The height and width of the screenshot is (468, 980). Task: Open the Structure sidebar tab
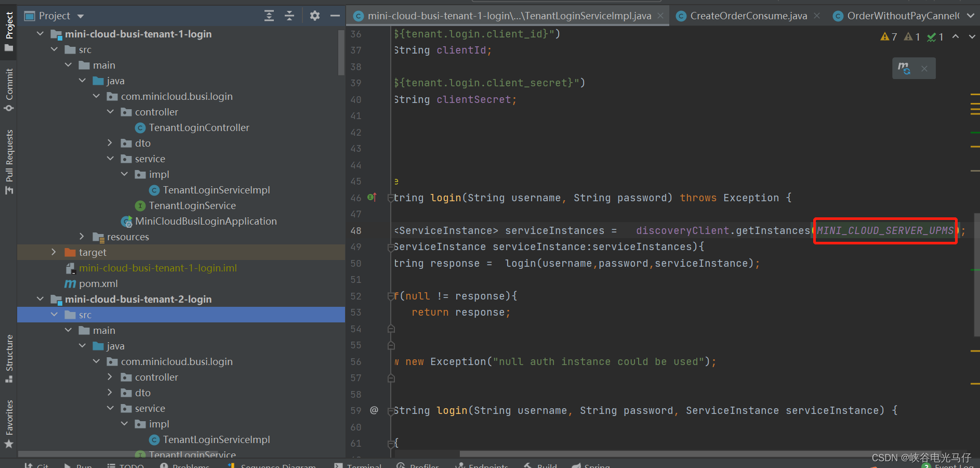(x=9, y=359)
